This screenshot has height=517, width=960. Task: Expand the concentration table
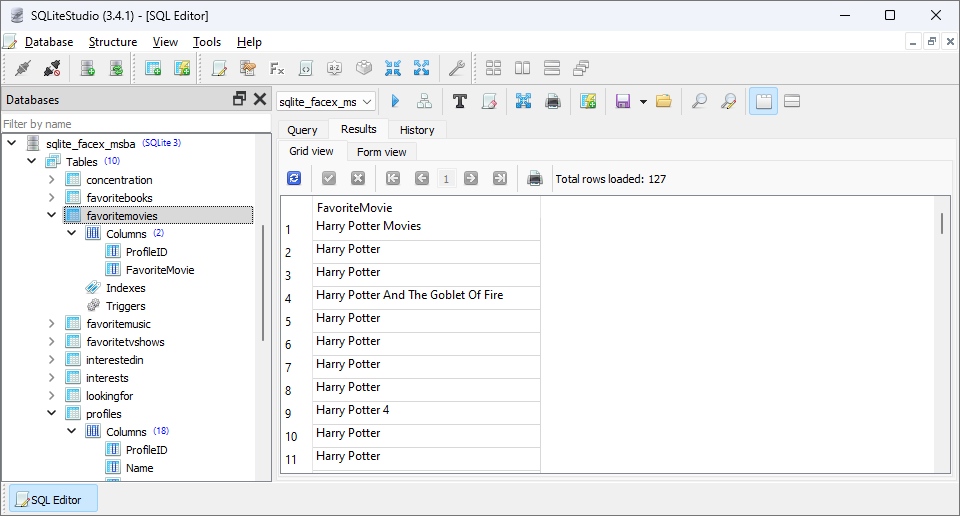tap(51, 179)
